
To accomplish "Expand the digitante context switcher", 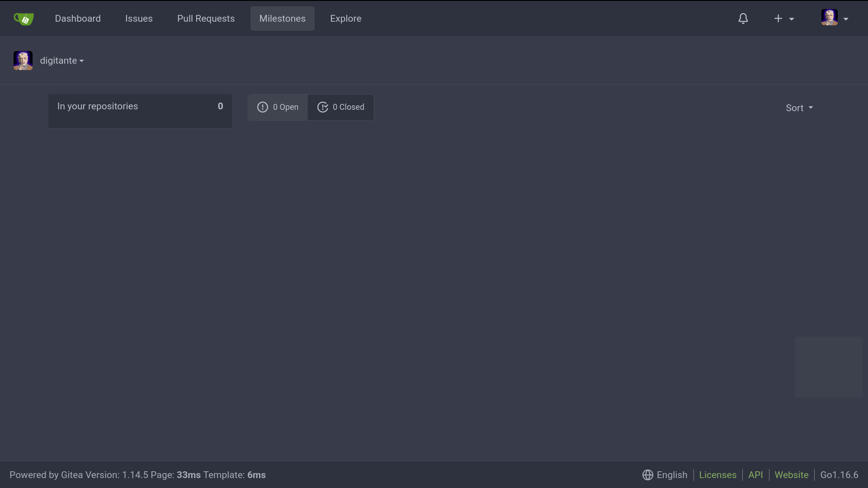I will (62, 61).
